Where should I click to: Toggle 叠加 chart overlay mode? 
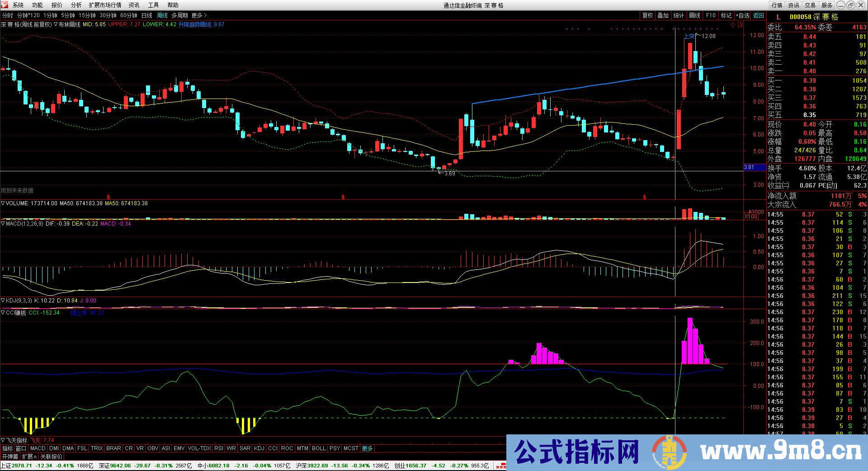(x=663, y=15)
